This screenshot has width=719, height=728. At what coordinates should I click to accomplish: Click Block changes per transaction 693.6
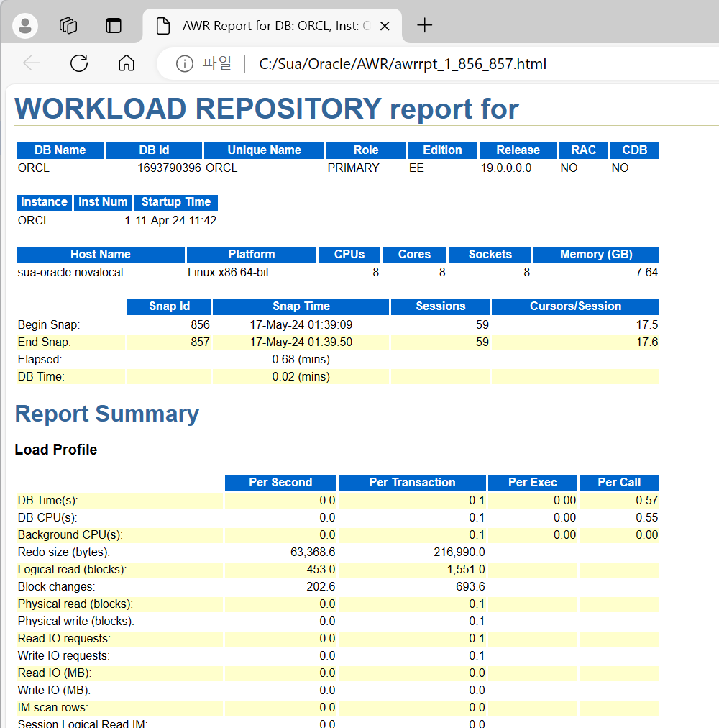(x=470, y=587)
